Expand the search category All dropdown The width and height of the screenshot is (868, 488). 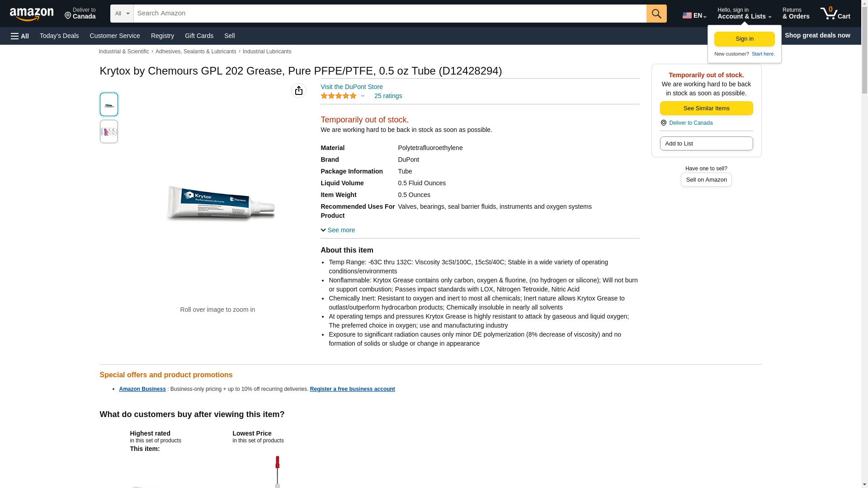(x=122, y=14)
